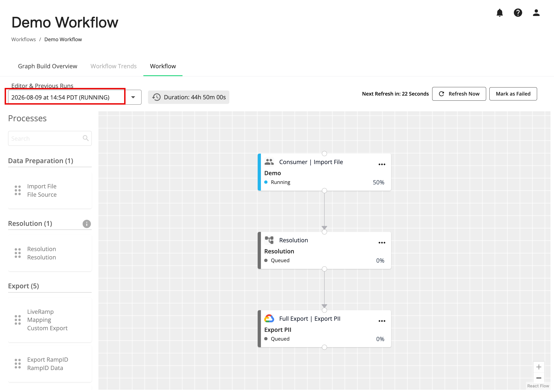Screen dimensions: 554x392
Task: Open the three-dot menu on Resolution node
Action: (382, 243)
